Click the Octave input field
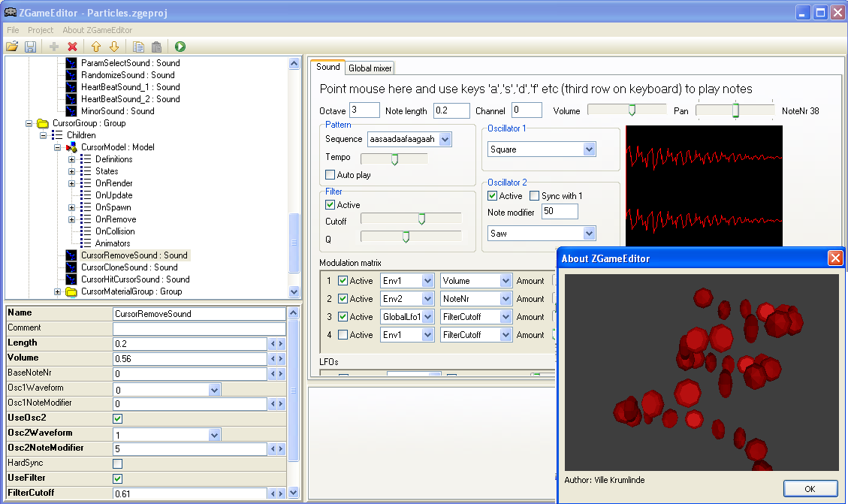The width and height of the screenshot is (848, 504). 364,110
